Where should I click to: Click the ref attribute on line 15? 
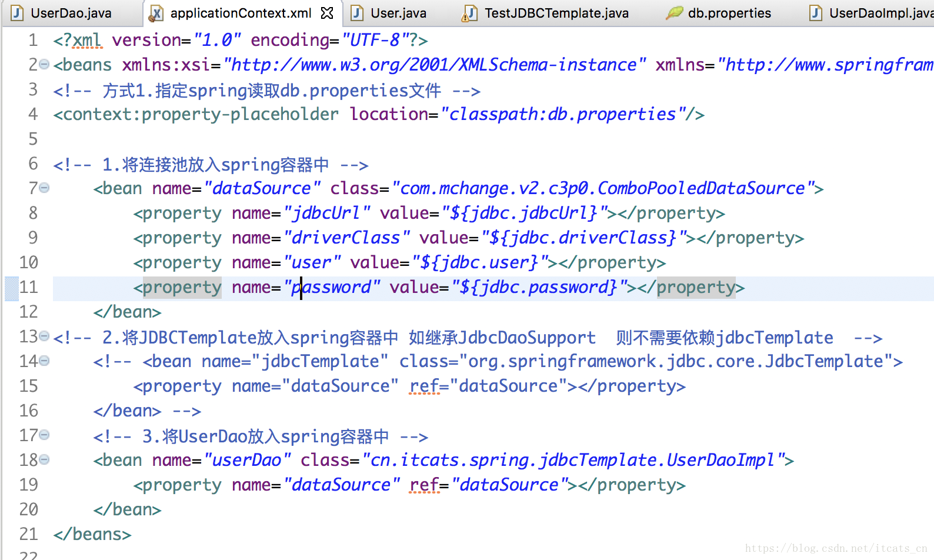coord(425,386)
